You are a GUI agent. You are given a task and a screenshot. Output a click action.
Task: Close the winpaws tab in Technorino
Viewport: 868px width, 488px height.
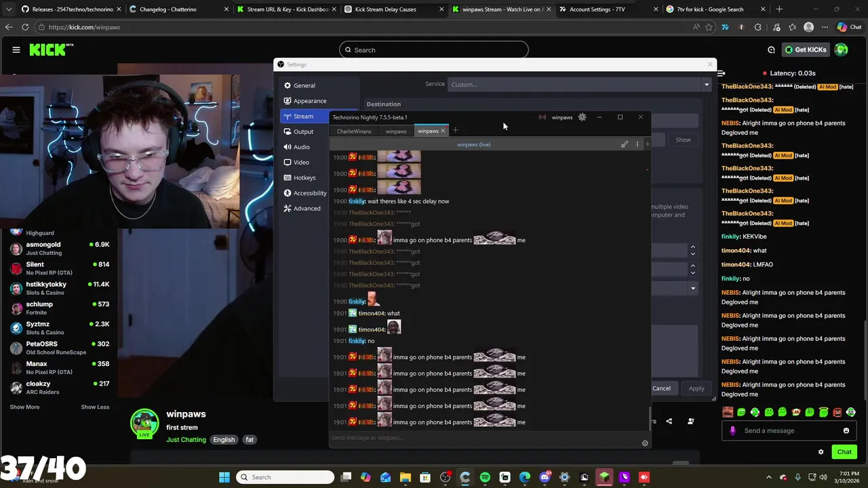click(443, 131)
